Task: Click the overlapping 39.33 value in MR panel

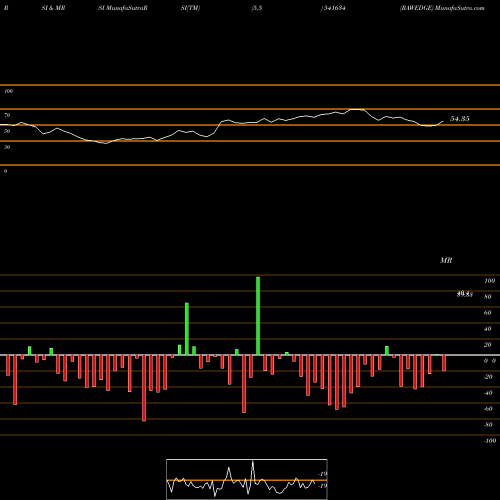Action: pos(465,294)
